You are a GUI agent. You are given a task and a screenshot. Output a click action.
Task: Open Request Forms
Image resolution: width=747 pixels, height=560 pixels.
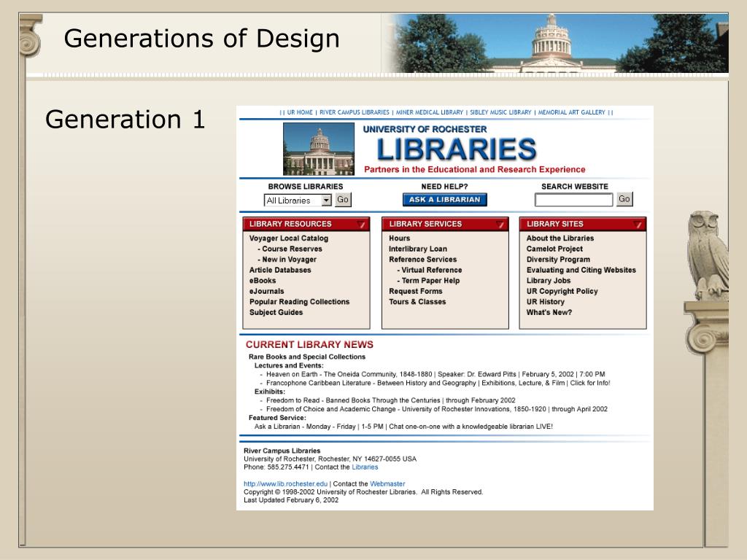415,291
